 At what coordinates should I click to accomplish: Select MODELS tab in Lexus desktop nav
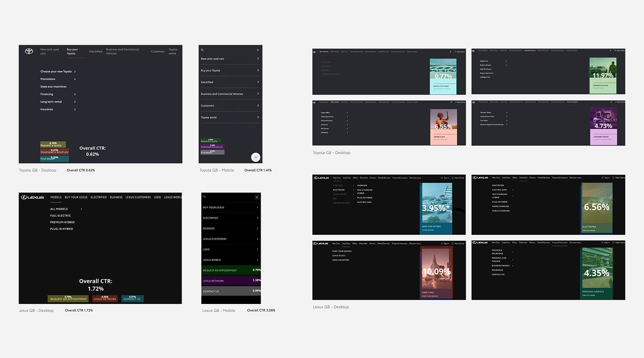click(56, 197)
